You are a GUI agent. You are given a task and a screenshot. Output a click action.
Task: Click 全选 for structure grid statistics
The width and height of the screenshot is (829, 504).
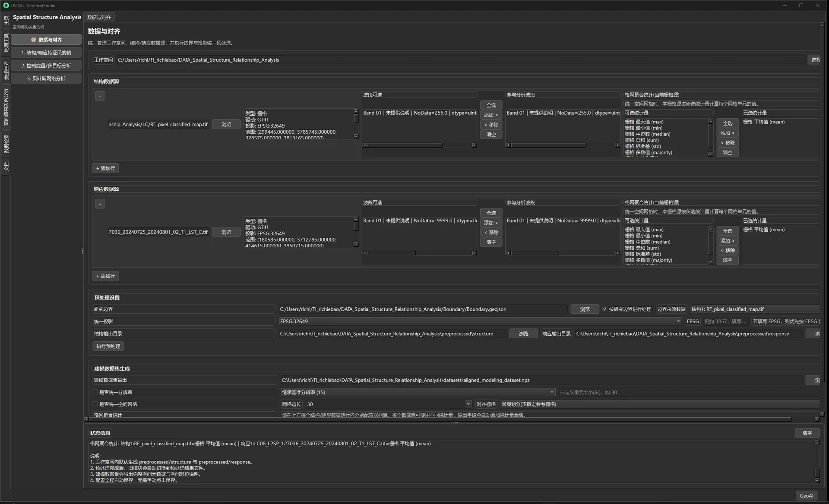[728, 123]
